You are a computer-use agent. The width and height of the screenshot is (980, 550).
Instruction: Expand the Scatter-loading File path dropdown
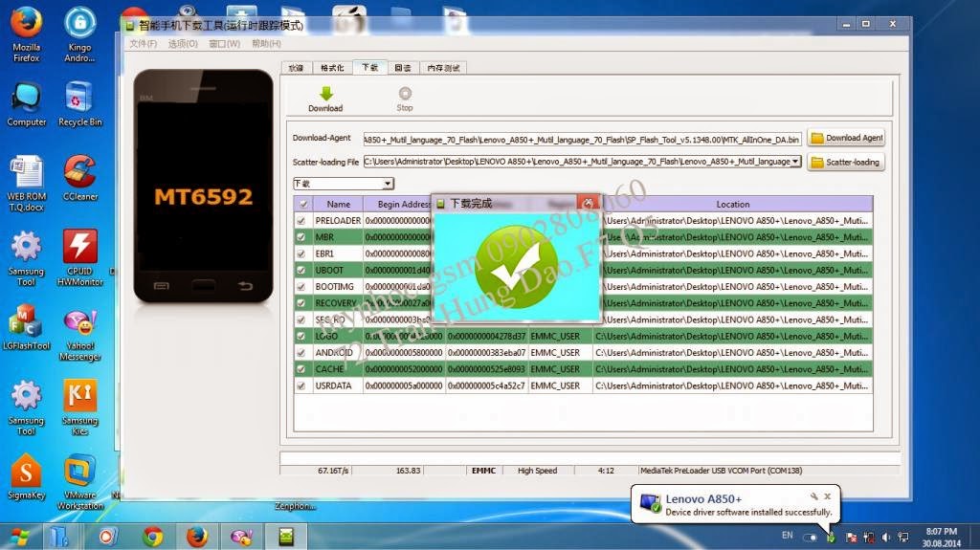coord(795,162)
